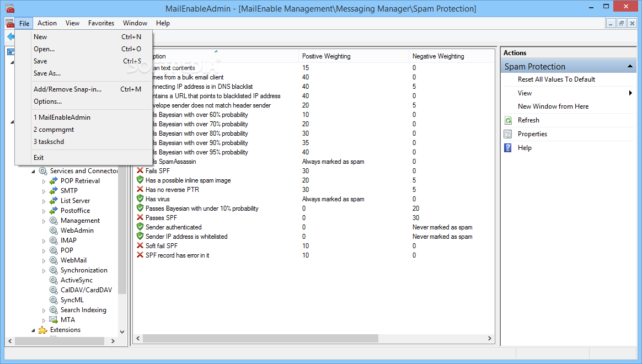
Task: Select Options... in the File menu
Action: click(x=83, y=101)
